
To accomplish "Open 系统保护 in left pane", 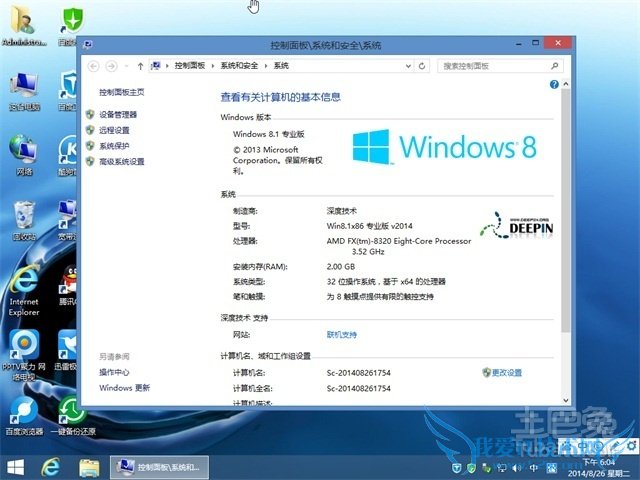I will [114, 146].
